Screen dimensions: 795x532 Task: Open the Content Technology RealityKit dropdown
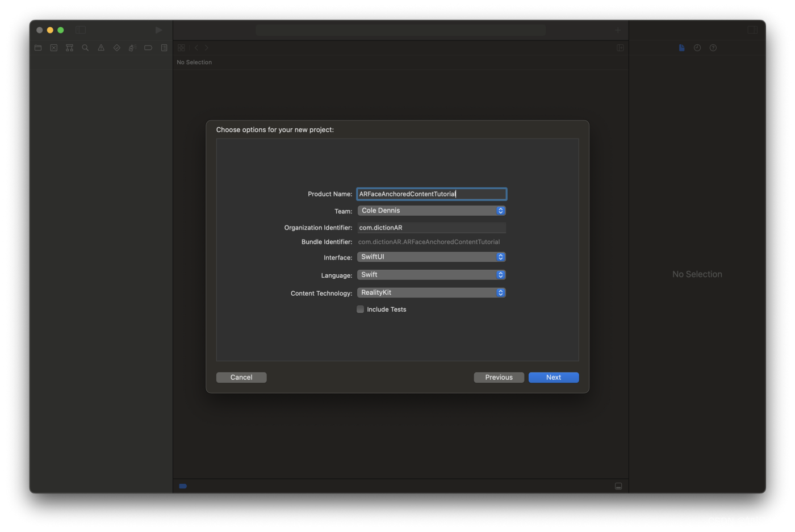[x=431, y=292]
